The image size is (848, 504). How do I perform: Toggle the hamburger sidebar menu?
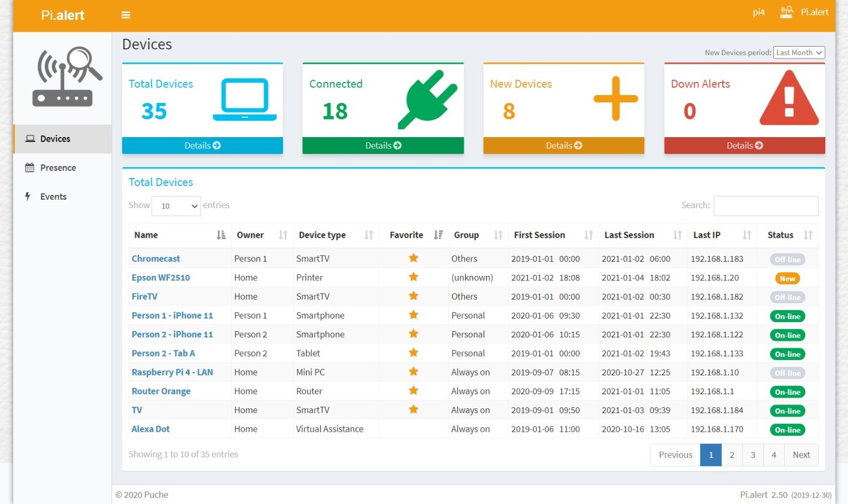pyautogui.click(x=126, y=15)
